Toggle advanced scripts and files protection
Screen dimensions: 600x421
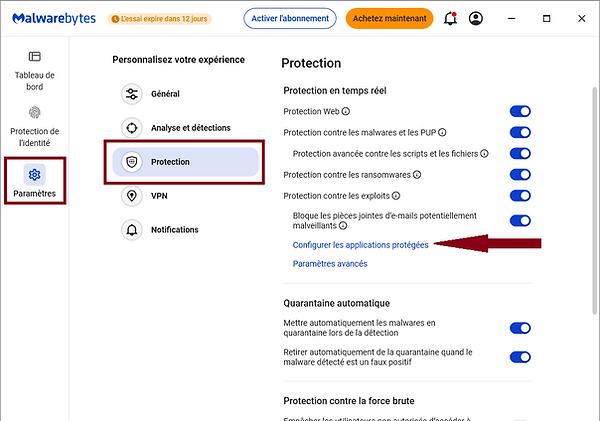coord(520,153)
